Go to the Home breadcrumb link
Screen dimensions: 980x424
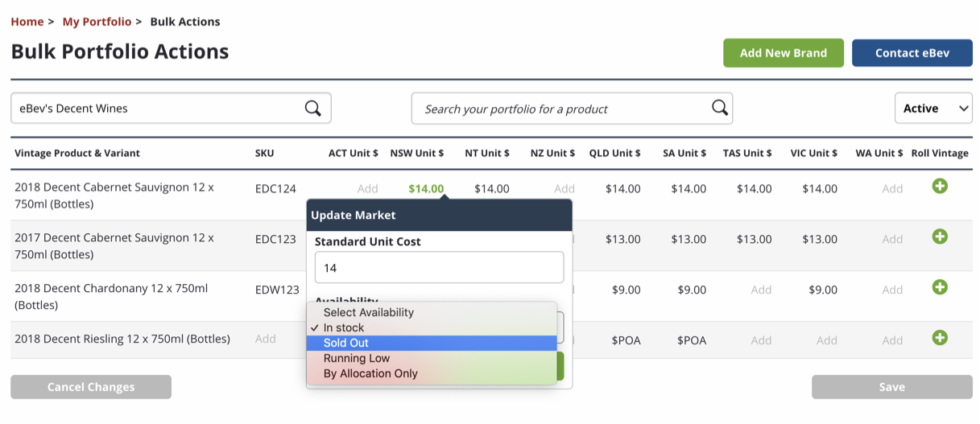[27, 22]
